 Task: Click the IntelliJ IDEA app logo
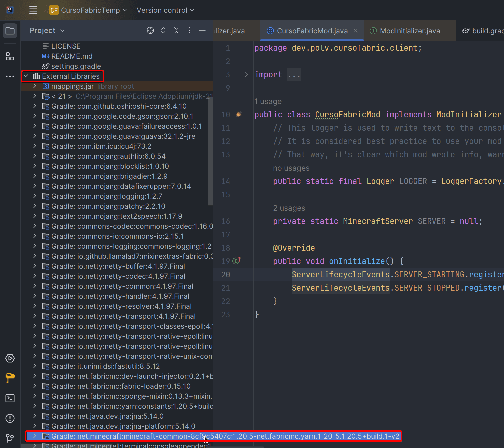click(10, 10)
